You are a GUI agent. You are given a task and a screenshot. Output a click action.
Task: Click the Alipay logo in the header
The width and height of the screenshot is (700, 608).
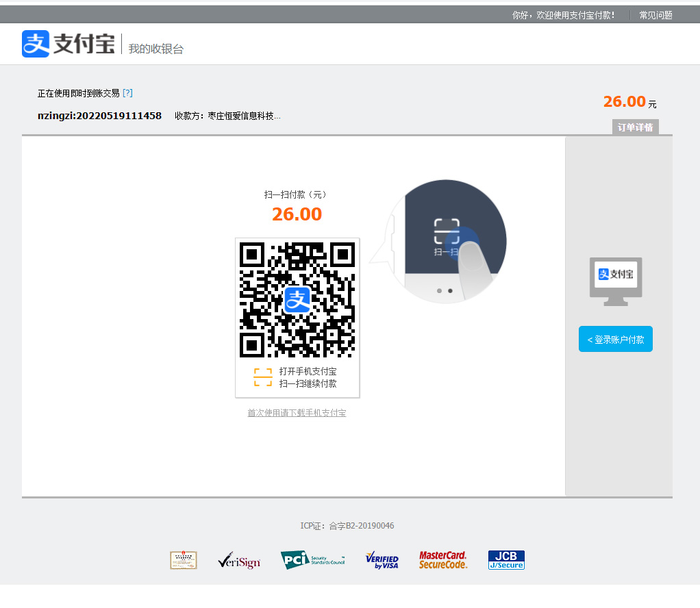[68, 44]
